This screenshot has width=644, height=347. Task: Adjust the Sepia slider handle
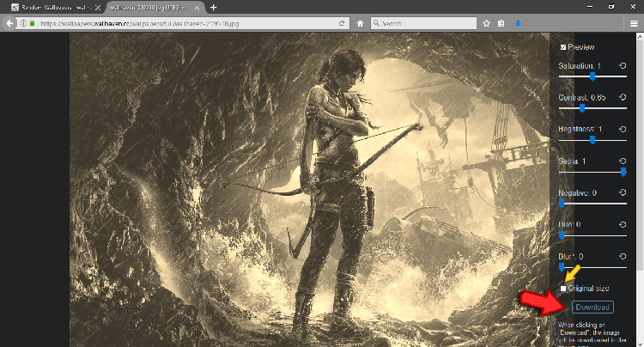pyautogui.click(x=623, y=172)
